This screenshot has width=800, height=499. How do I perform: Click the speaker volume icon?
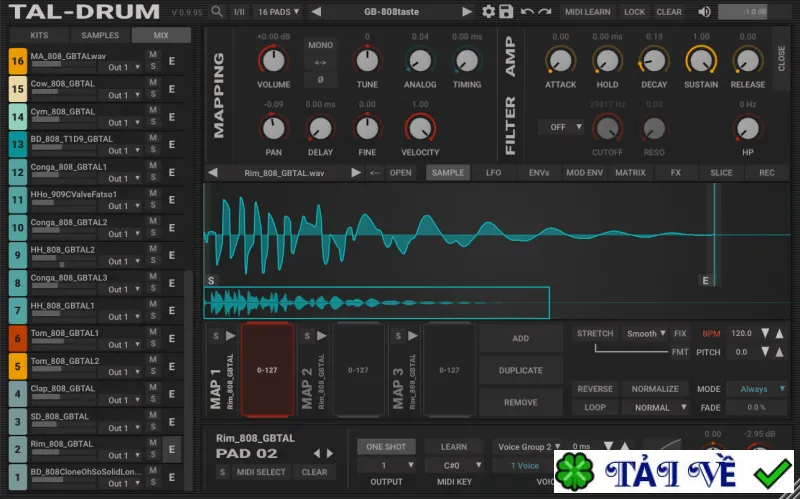pos(704,12)
